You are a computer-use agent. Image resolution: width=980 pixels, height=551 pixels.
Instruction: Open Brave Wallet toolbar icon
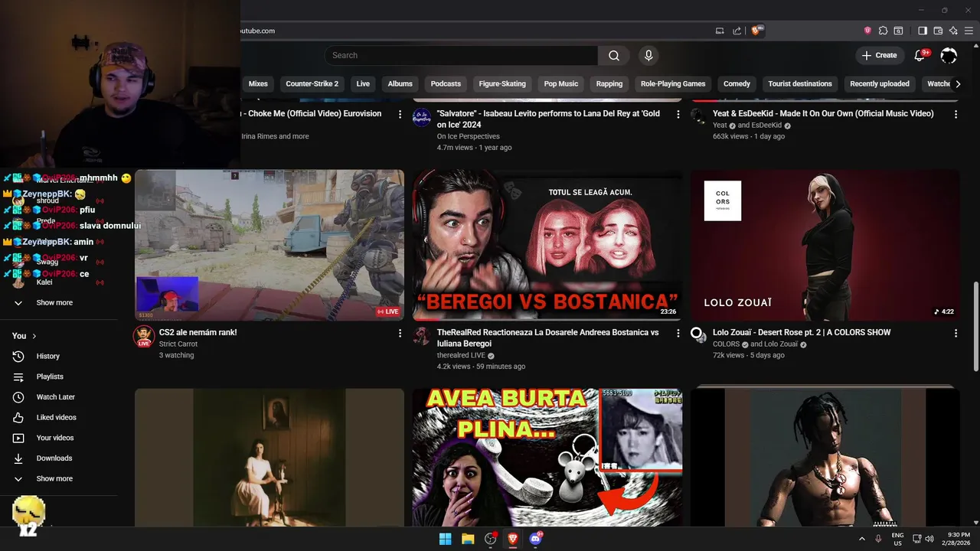(x=938, y=31)
